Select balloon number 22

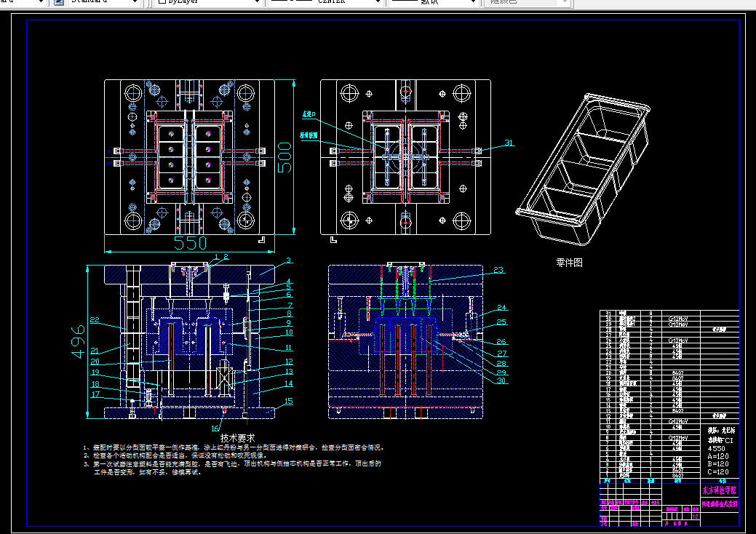(95, 320)
